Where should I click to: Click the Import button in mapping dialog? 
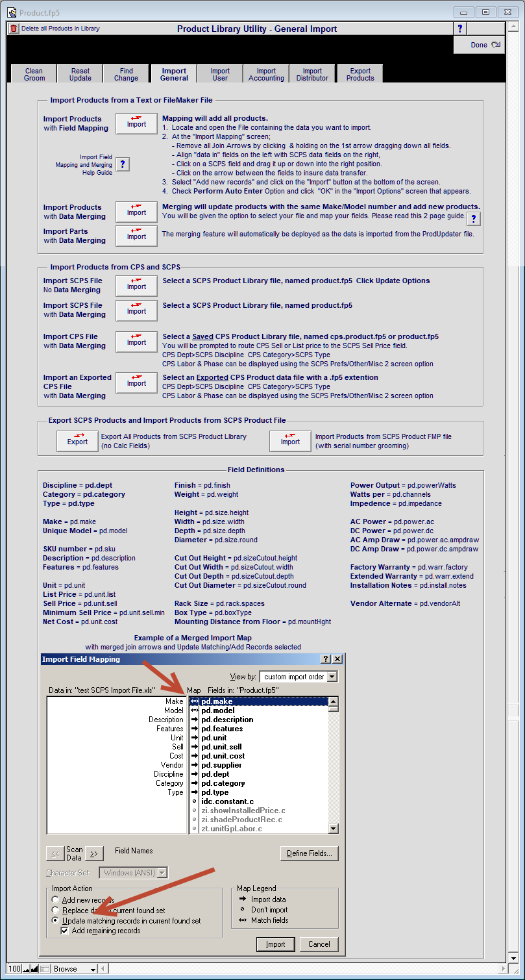(x=276, y=944)
